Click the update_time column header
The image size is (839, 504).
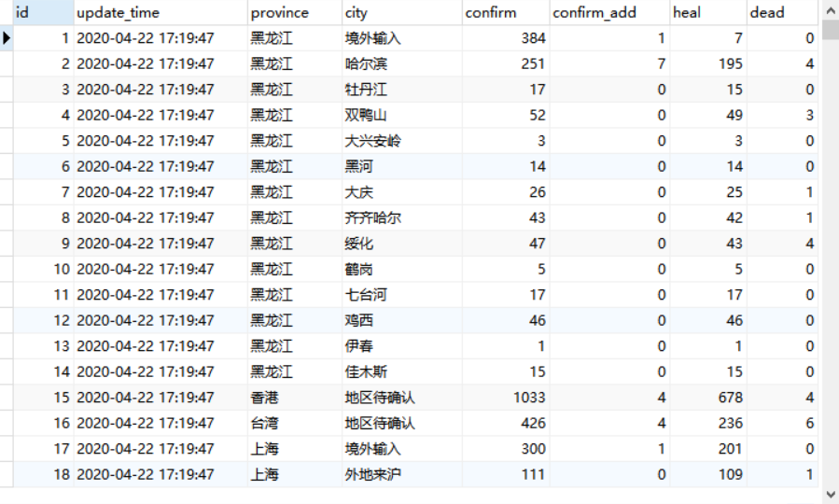161,12
